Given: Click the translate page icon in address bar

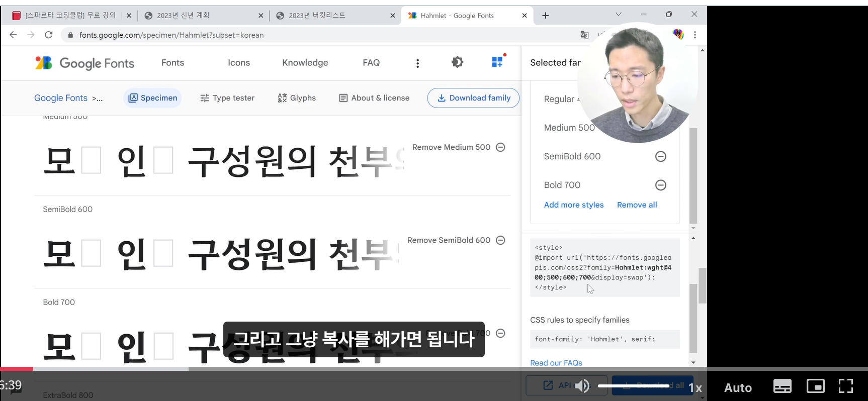Looking at the screenshot, I should pos(584,35).
